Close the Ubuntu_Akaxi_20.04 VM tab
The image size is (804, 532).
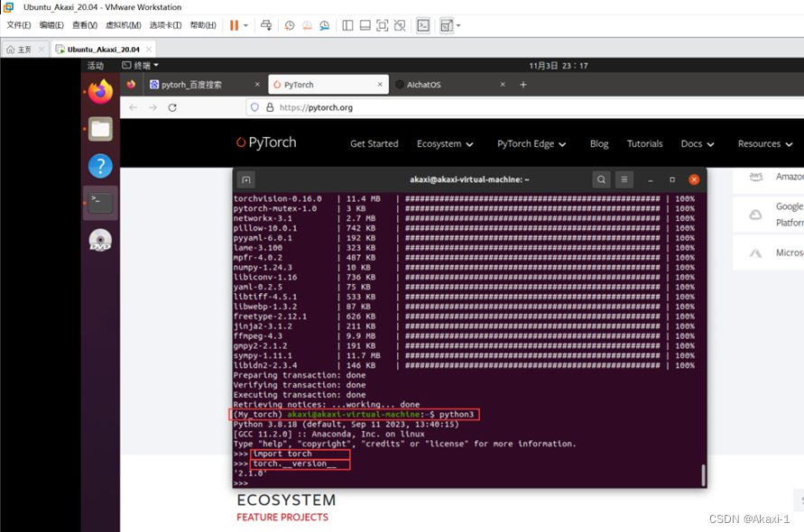tap(149, 50)
